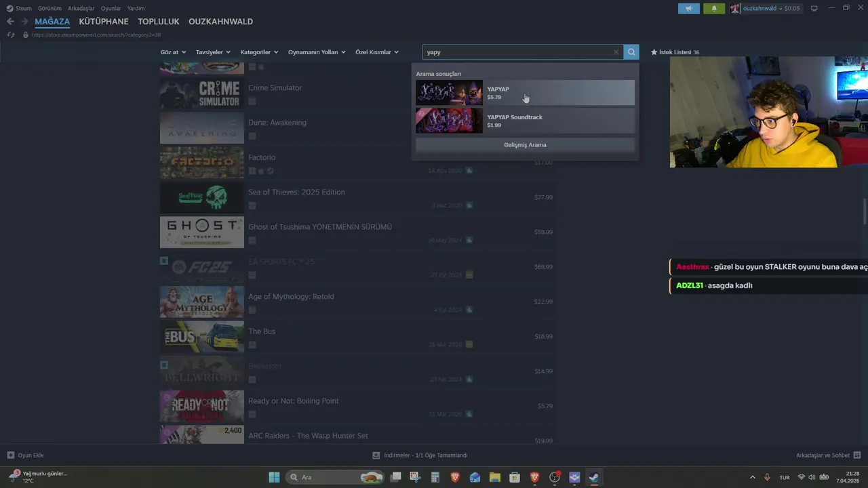Open the Oyunlar menu
Screen dimensions: 868x488
[111, 8]
